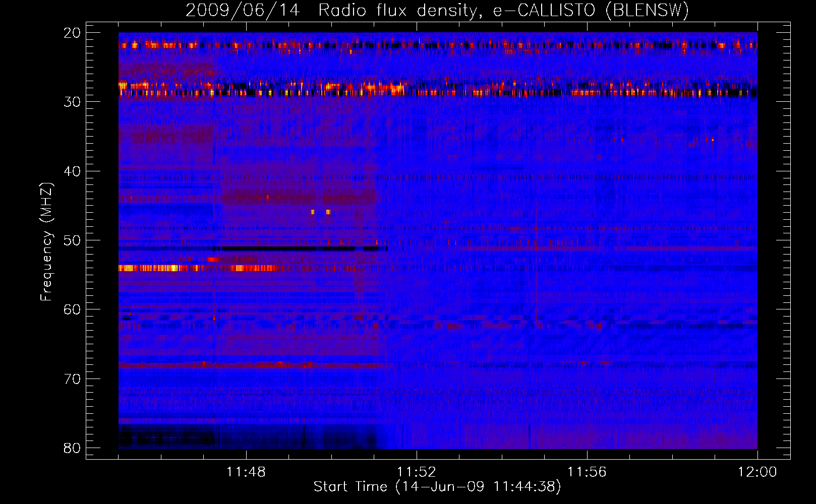Viewport: 816px width, 504px height.
Task: Click the 11:52 time tick label
Action: click(x=417, y=472)
